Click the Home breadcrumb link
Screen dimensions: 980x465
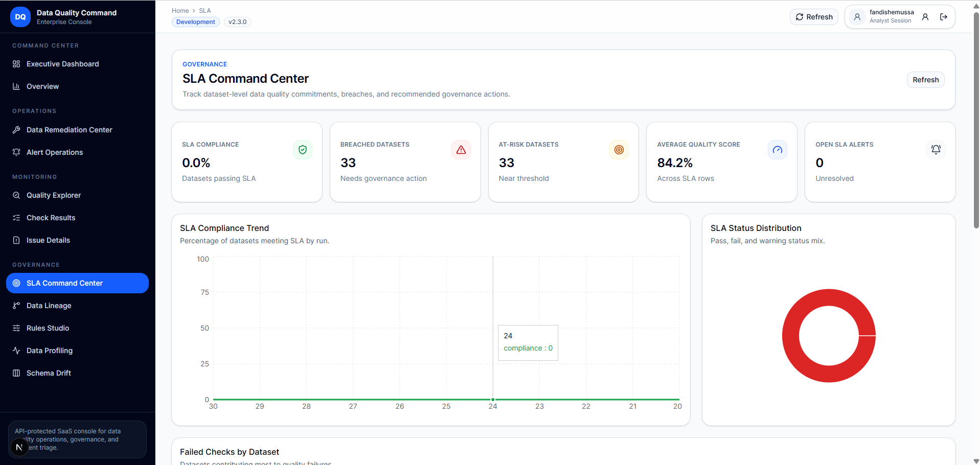point(180,11)
